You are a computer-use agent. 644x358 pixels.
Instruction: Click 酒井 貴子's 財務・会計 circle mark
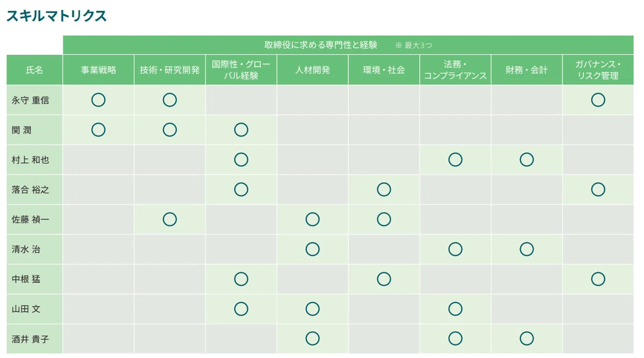(526, 339)
